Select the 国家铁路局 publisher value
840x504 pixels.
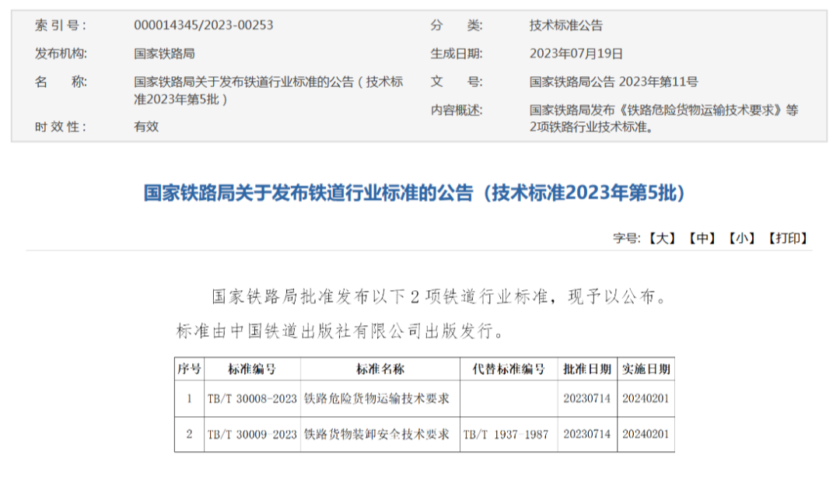tap(164, 54)
